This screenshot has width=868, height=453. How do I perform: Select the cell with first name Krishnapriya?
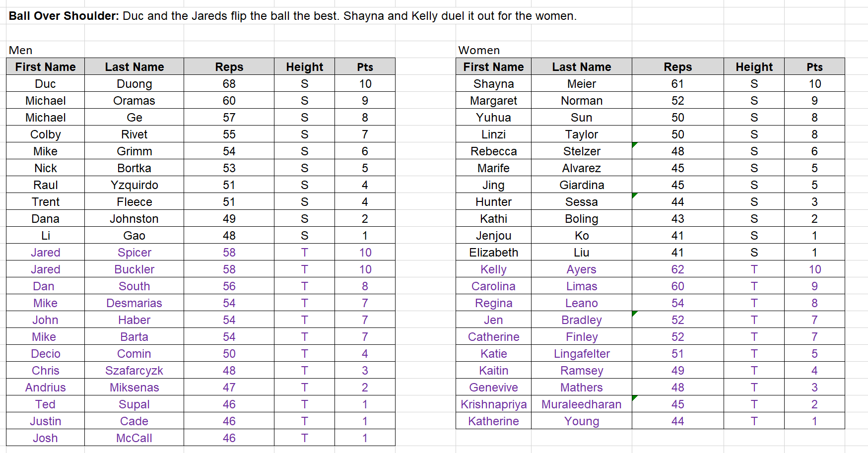pos(493,404)
